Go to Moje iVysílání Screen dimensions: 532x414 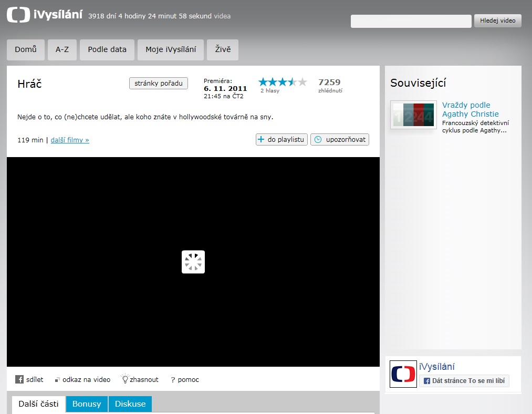point(171,49)
